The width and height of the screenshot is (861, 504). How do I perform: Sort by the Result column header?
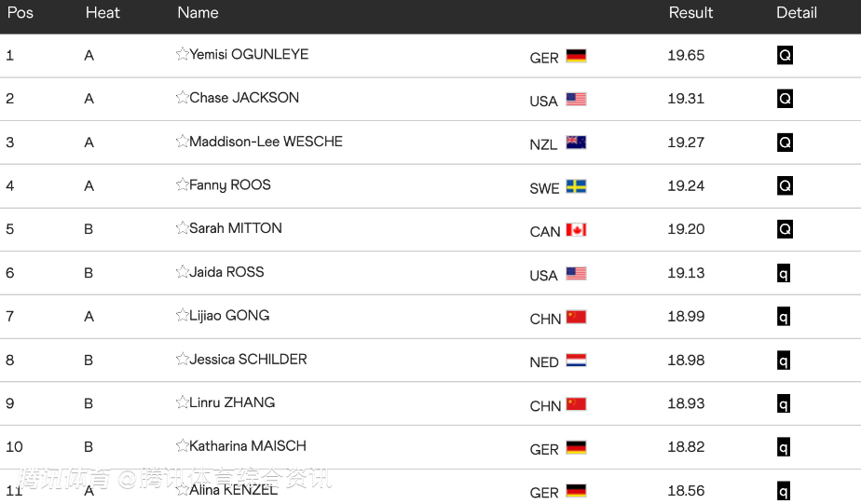pos(690,13)
